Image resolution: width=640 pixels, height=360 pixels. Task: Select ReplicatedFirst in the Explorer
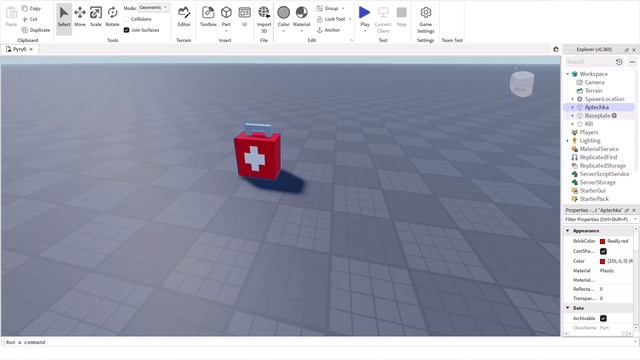coord(599,157)
